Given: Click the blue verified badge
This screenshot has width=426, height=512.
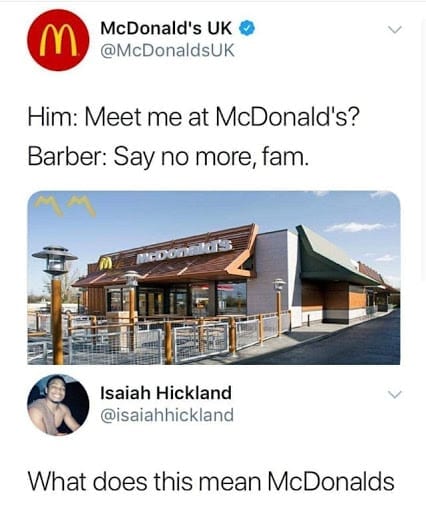Looking at the screenshot, I should (247, 28).
